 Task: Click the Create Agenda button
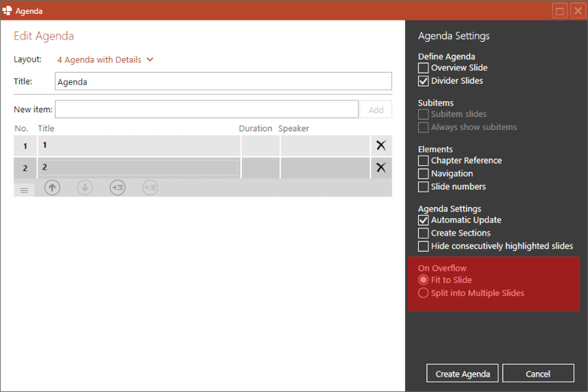pyautogui.click(x=462, y=374)
